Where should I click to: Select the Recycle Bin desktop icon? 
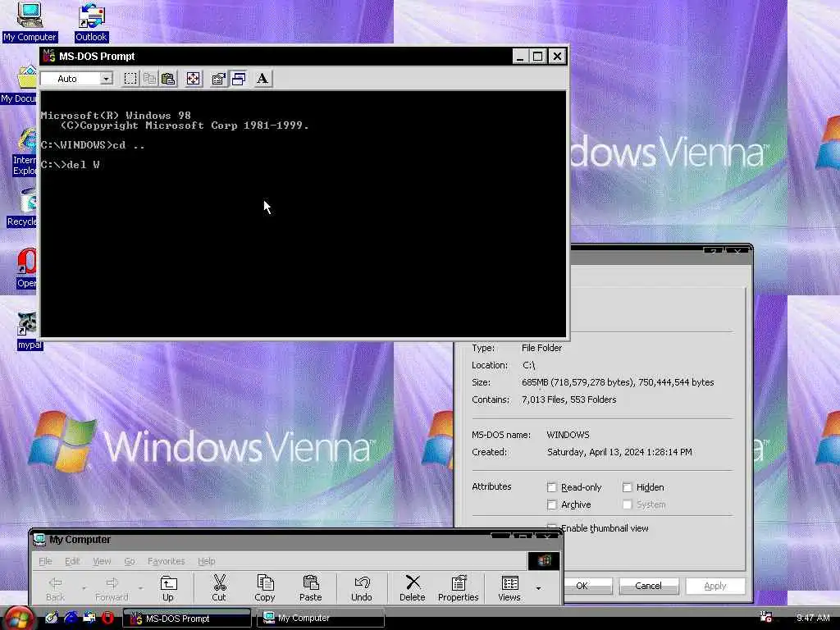click(x=22, y=208)
